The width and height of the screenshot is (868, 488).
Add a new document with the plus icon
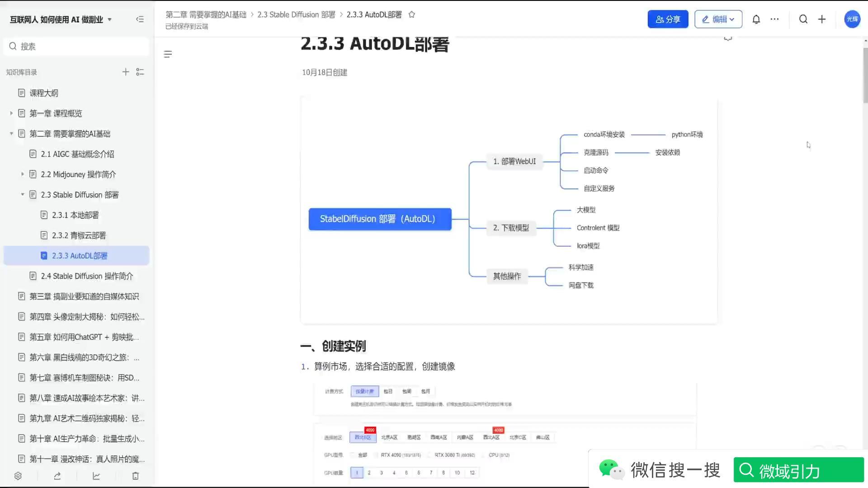click(126, 72)
